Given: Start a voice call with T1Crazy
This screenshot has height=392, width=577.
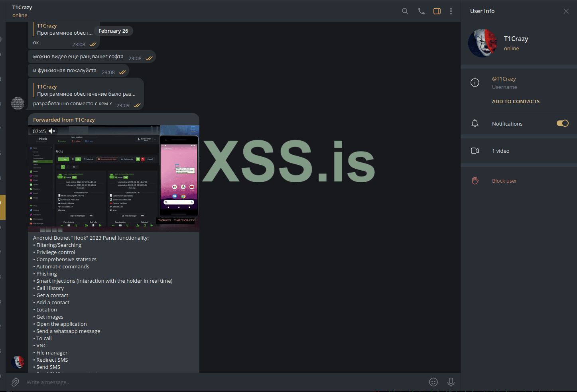Looking at the screenshot, I should (421, 11).
